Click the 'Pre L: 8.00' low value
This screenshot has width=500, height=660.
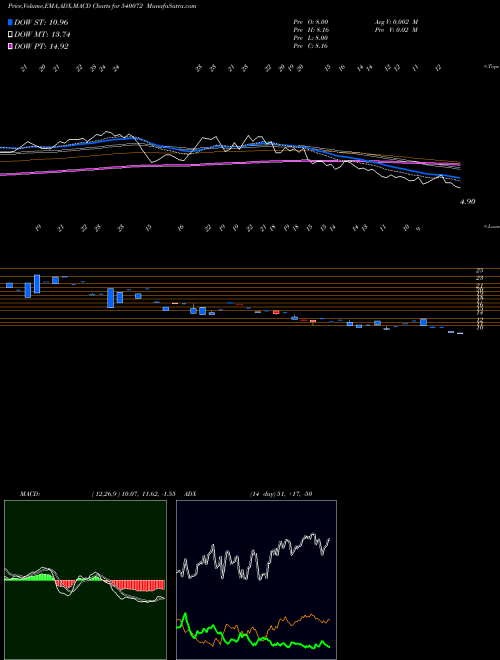tap(311, 38)
